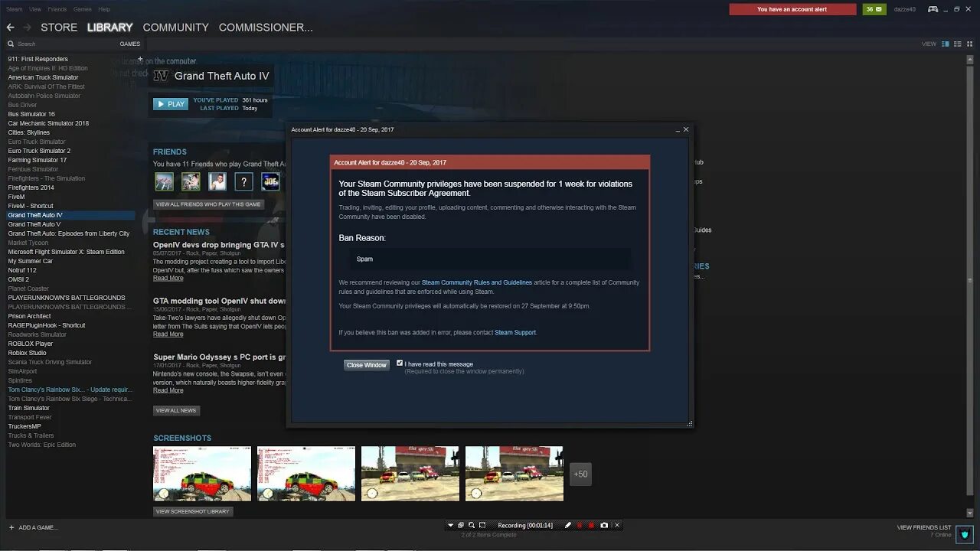Click the 'You have an account alert' banner
980x551 pixels.
pyautogui.click(x=792, y=9)
